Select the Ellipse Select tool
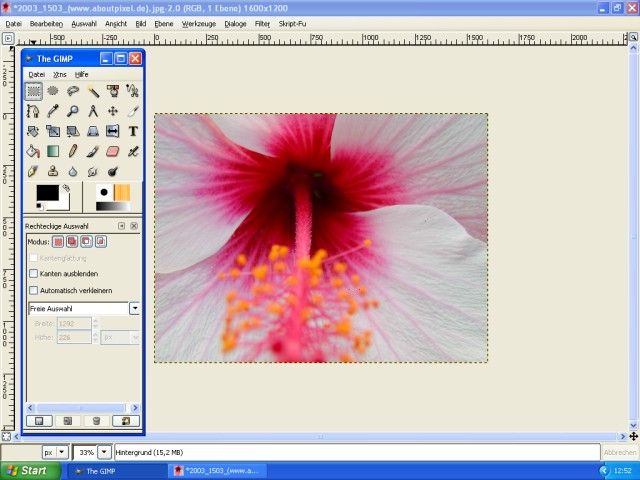Image resolution: width=640 pixels, height=480 pixels. (x=53, y=91)
